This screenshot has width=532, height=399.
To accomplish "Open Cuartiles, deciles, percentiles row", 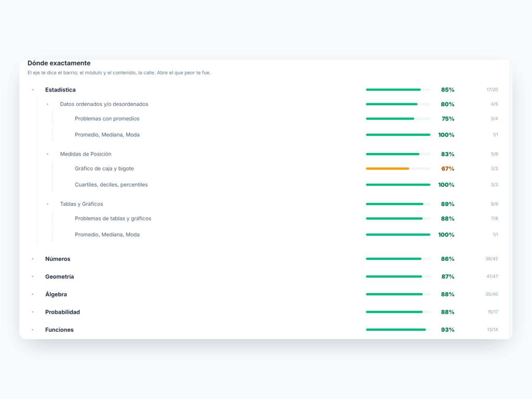I will tap(111, 185).
